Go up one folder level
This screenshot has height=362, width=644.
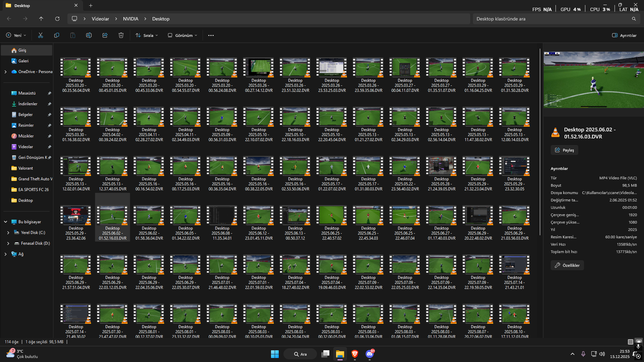pos(41,19)
